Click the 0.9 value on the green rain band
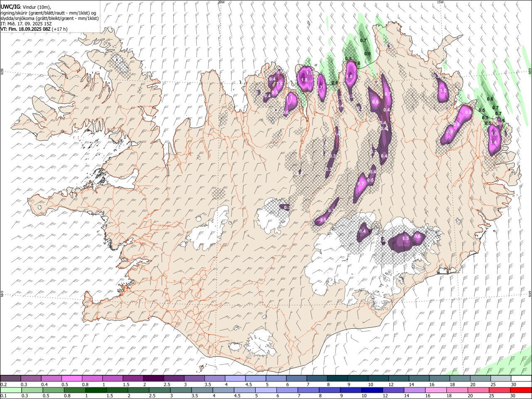This screenshot has height=399, width=532. tap(367, 54)
